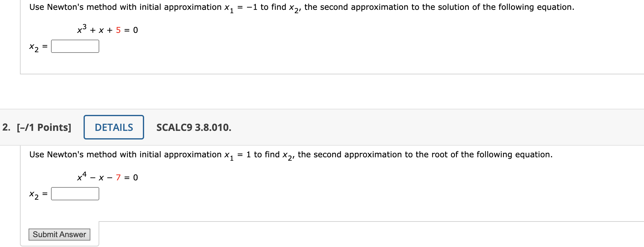The height and width of the screenshot is (247, 644).
Task: Click the first question container area
Action: pyautogui.click(x=307, y=61)
